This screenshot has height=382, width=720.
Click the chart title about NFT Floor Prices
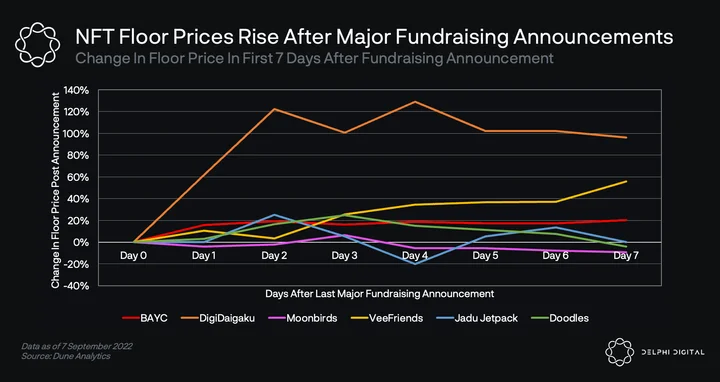(x=374, y=37)
